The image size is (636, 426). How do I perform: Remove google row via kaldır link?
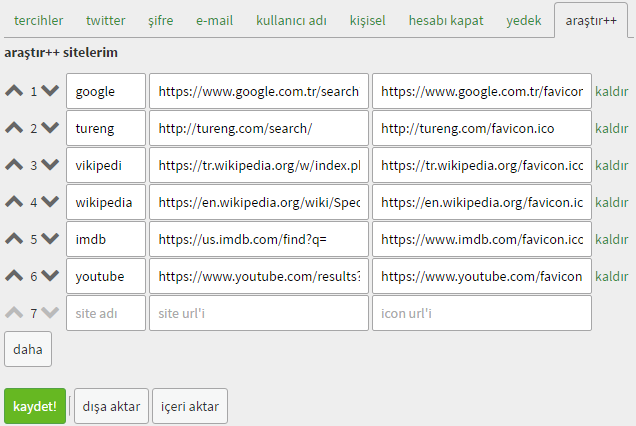click(612, 91)
